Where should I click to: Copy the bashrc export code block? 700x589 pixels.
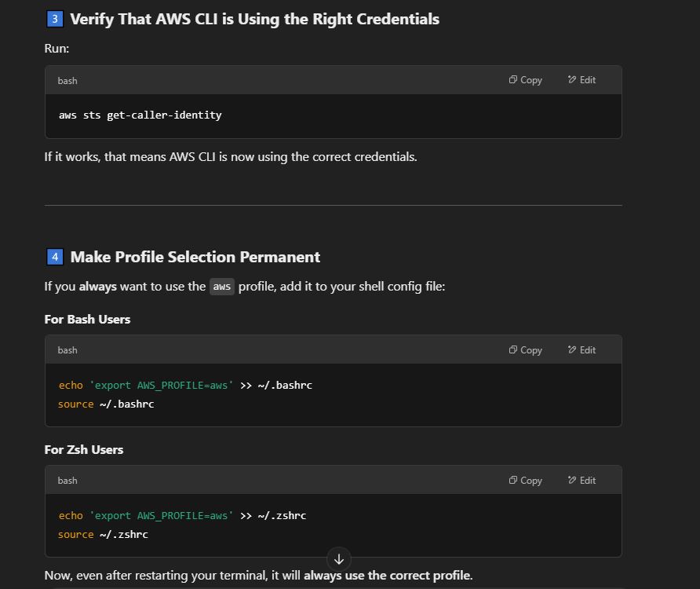[x=526, y=350]
